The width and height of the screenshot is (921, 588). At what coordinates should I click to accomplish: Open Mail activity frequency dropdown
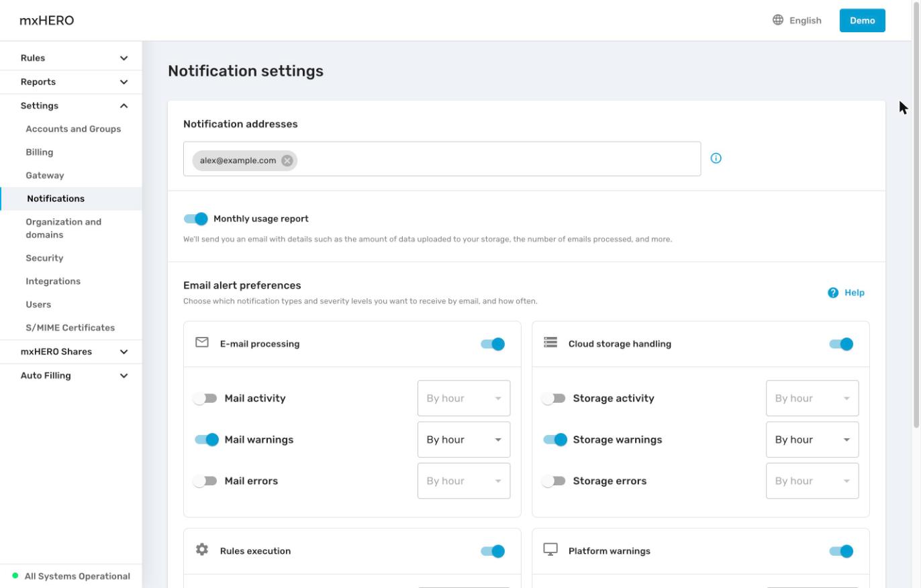(x=464, y=399)
